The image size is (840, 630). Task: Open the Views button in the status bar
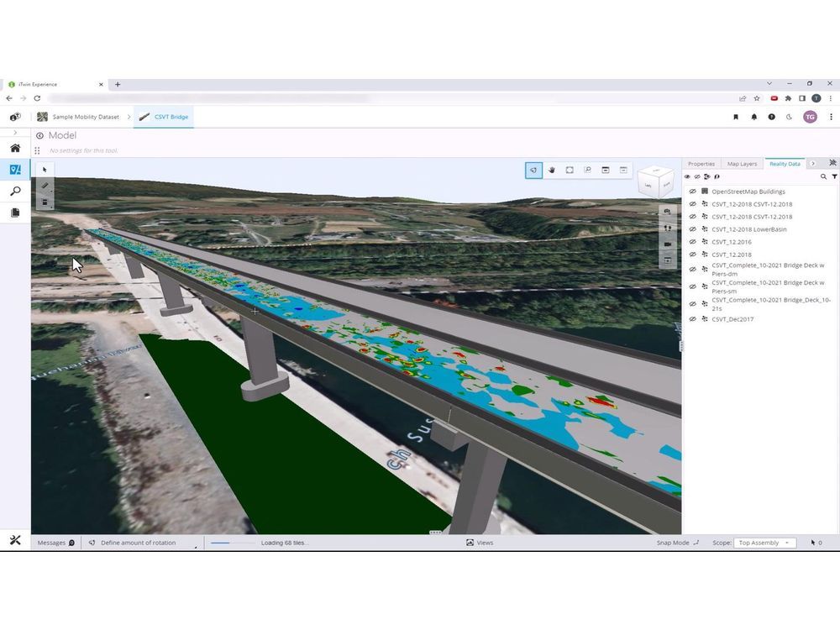tap(482, 543)
